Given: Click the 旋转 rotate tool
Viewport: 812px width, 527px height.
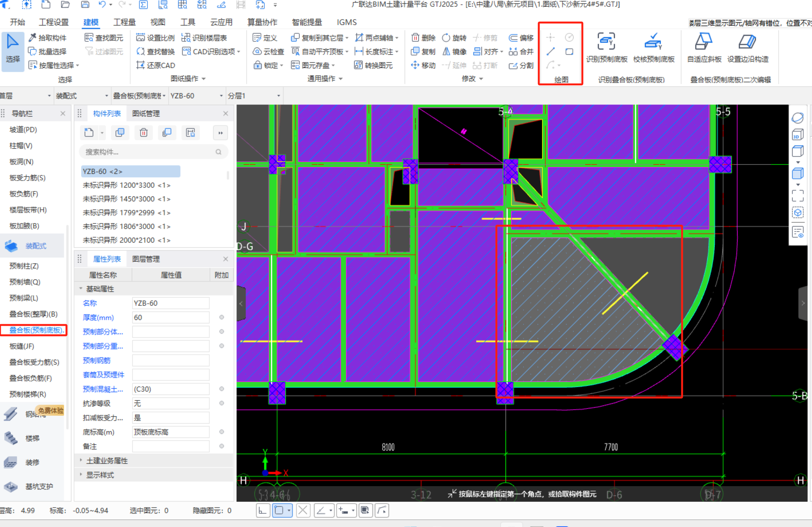Looking at the screenshot, I should (x=454, y=38).
